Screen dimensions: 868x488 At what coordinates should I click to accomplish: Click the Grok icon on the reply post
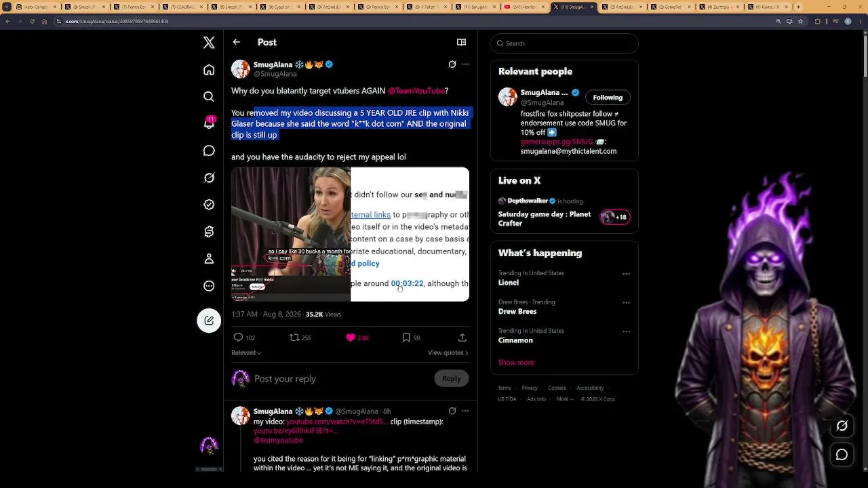(452, 411)
